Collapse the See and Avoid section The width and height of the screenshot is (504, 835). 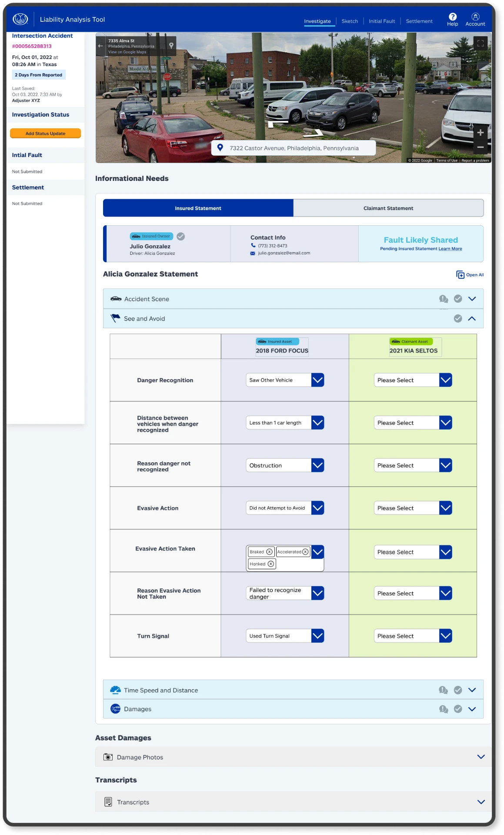coord(472,319)
